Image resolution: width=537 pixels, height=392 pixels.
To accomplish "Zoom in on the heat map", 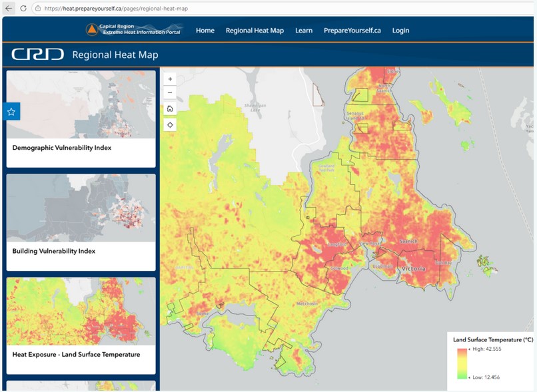I will [170, 78].
